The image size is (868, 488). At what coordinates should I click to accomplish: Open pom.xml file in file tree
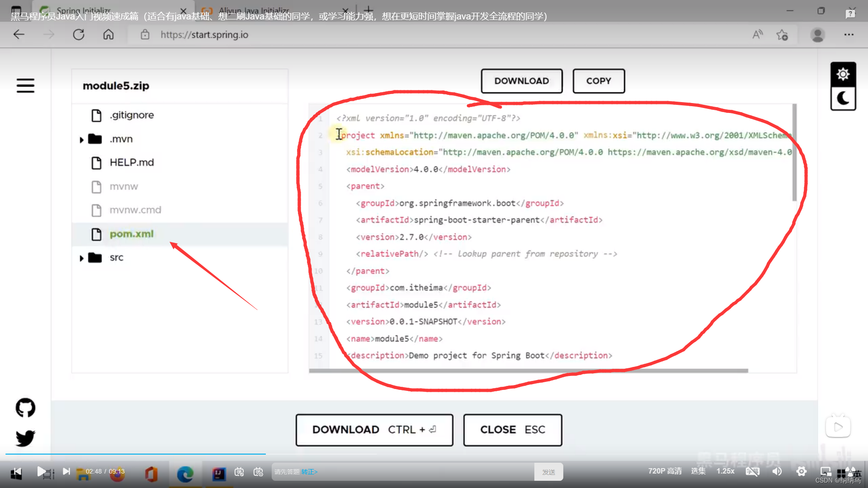click(x=131, y=233)
